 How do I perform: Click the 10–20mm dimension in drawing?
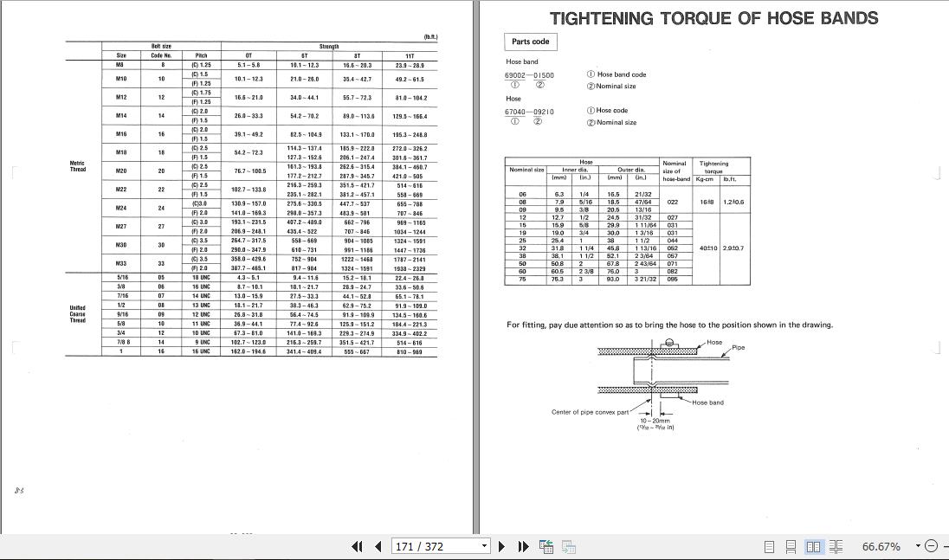[655, 421]
